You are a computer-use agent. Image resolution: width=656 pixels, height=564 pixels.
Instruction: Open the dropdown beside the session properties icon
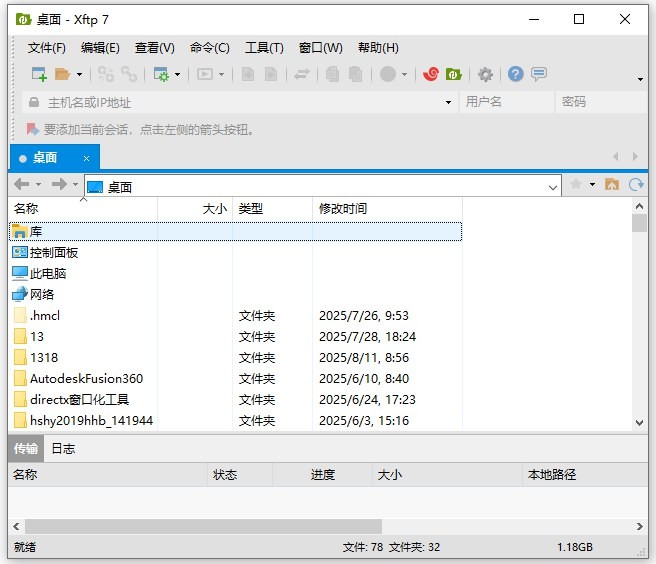tap(177, 75)
